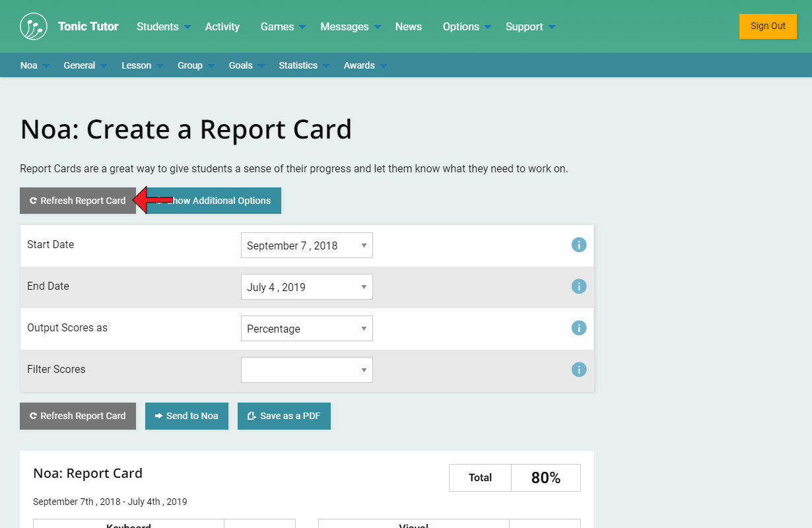Click info icon beside Output Scores as
Viewport: 812px width, 528px height.
pos(578,328)
